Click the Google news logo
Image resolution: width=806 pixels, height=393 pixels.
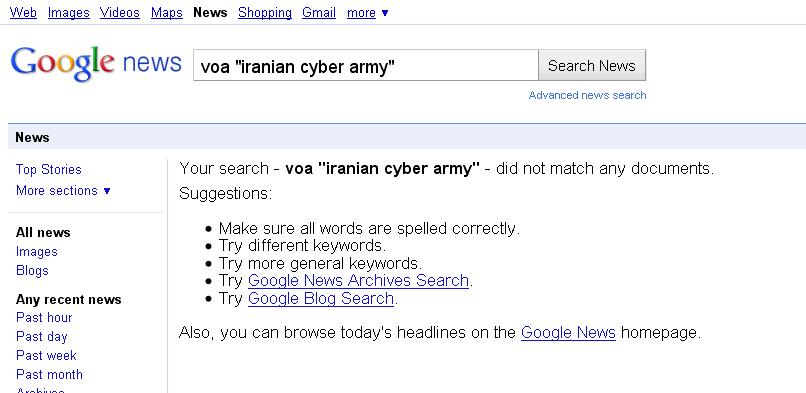pyautogui.click(x=96, y=64)
